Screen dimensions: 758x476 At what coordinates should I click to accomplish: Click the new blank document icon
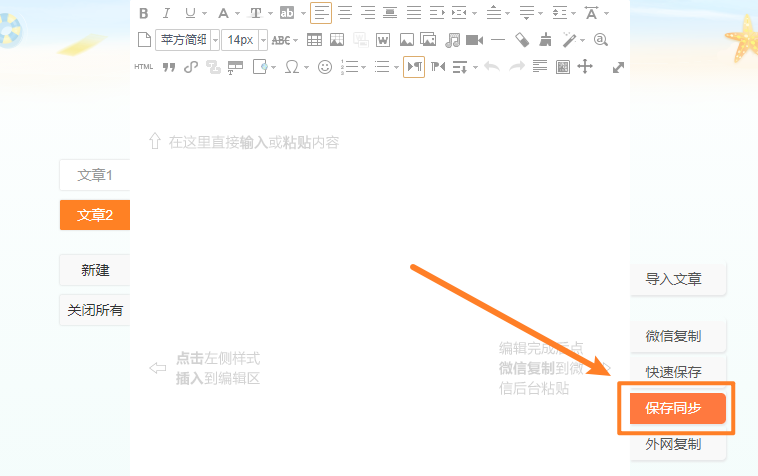pyautogui.click(x=144, y=40)
